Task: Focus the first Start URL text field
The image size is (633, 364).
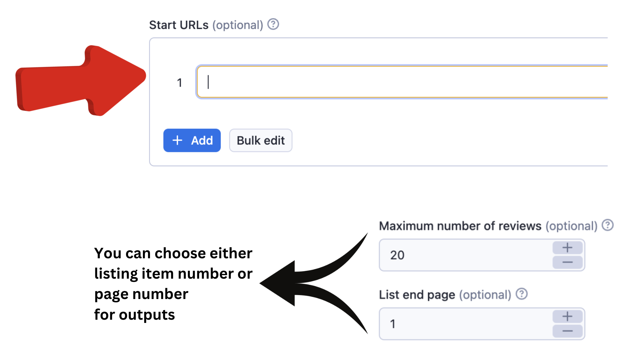Action: (x=401, y=82)
